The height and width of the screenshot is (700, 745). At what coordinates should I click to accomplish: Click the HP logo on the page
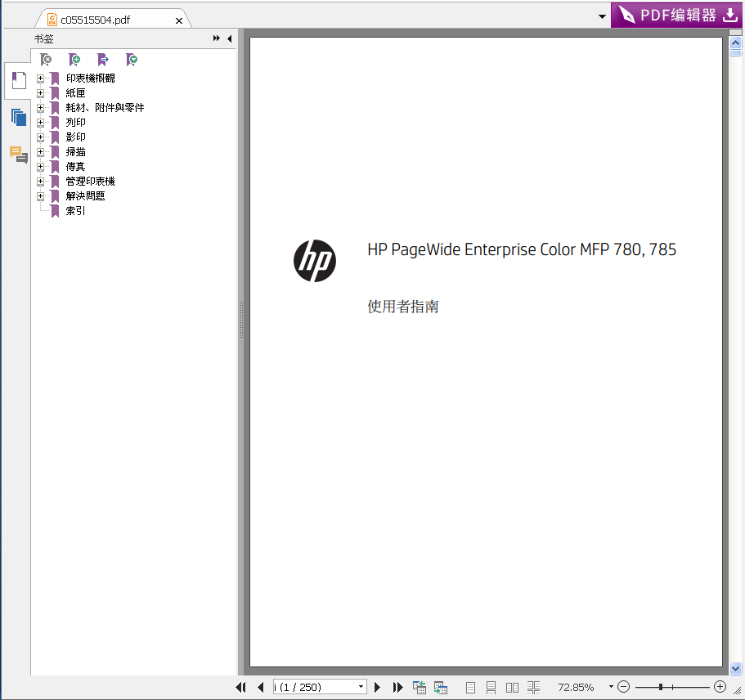pyautogui.click(x=315, y=260)
